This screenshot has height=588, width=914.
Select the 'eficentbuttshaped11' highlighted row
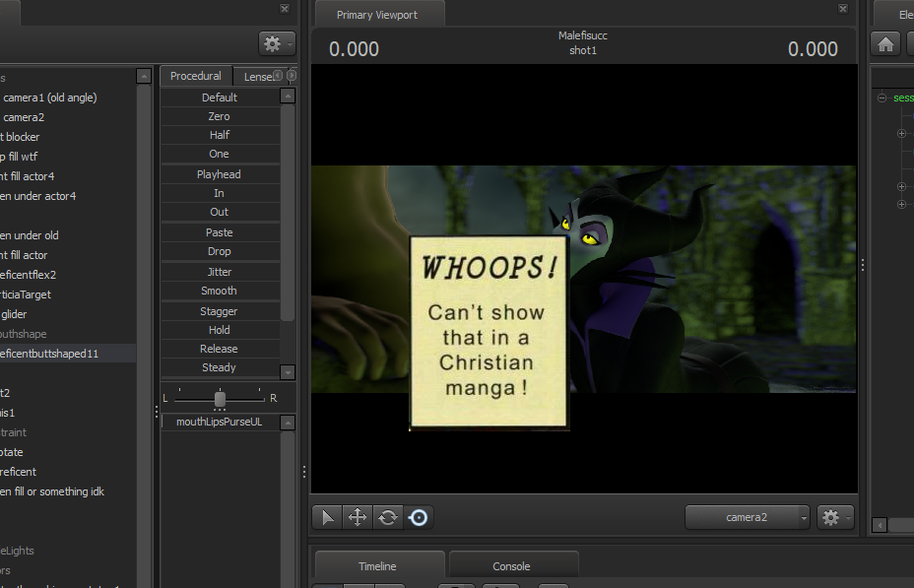point(68,354)
